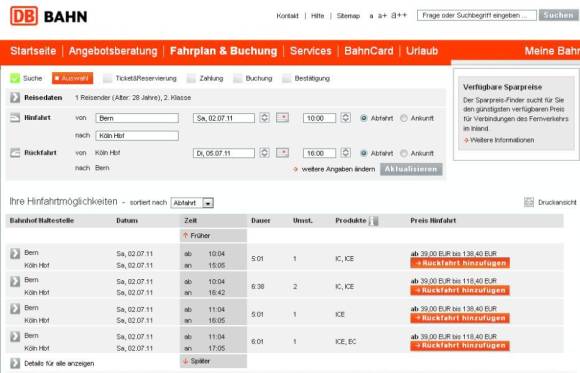
Task: Click the DB Bahn logo
Action: coord(49,16)
